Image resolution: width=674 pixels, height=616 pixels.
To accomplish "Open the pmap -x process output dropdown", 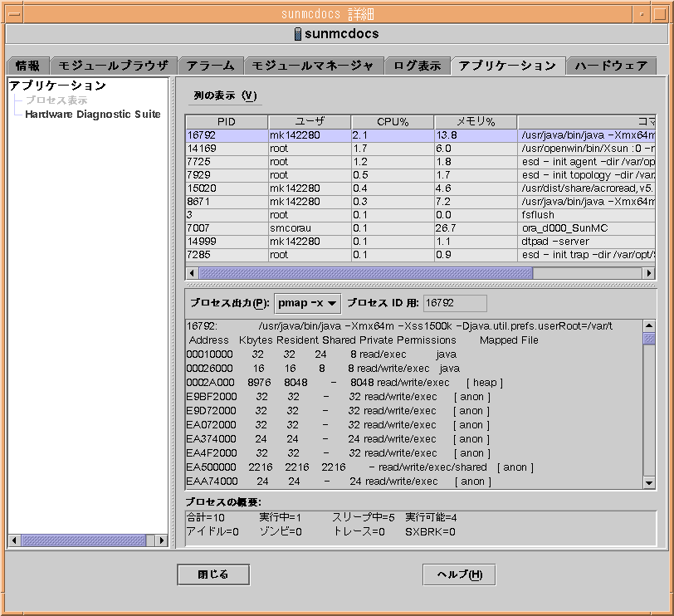I will [307, 303].
